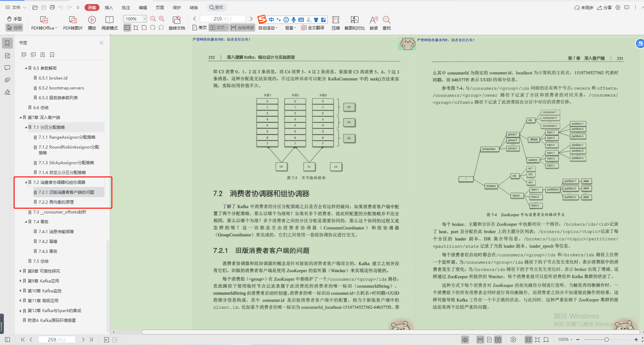Click horizontal scrollbar under document

click(x=390, y=332)
